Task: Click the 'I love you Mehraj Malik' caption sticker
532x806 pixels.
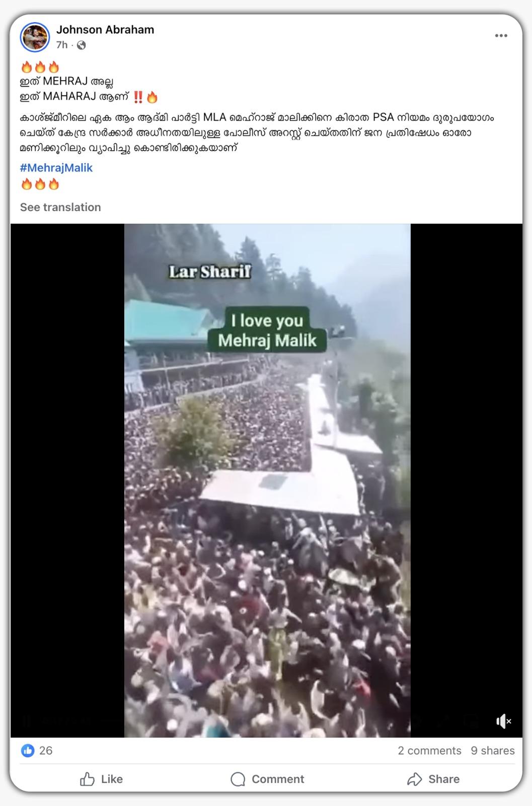Action: click(x=267, y=330)
